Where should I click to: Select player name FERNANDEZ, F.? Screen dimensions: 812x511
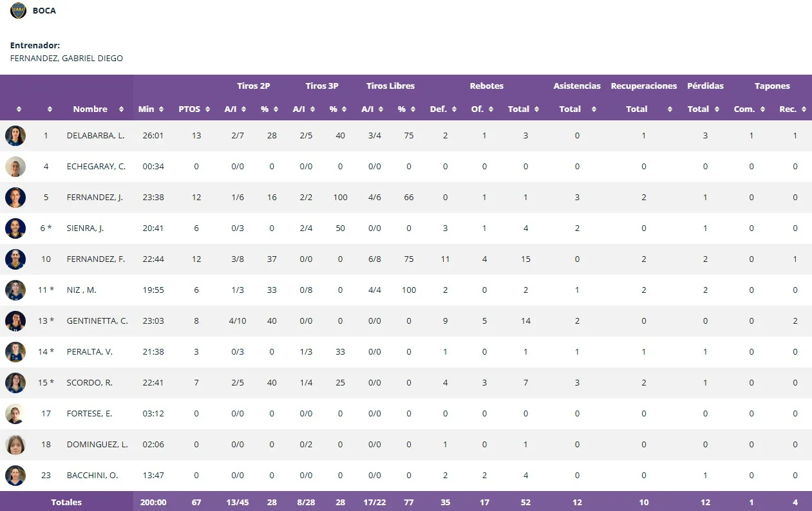(x=96, y=259)
